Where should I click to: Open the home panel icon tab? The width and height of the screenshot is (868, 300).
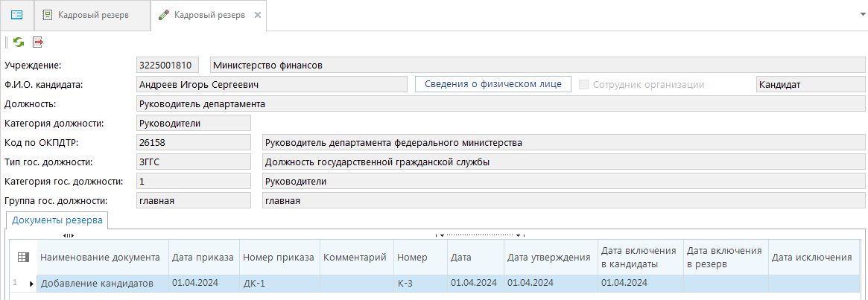pos(16,15)
